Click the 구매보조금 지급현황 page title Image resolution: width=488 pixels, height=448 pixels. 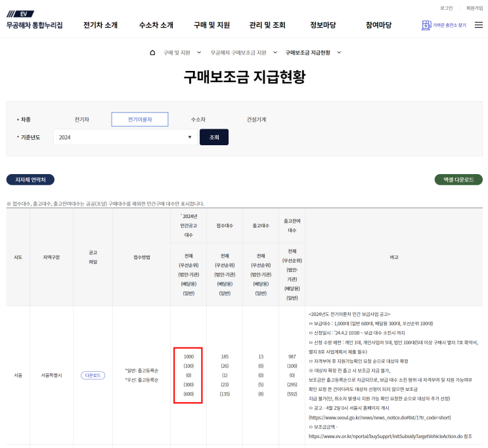[x=244, y=77]
